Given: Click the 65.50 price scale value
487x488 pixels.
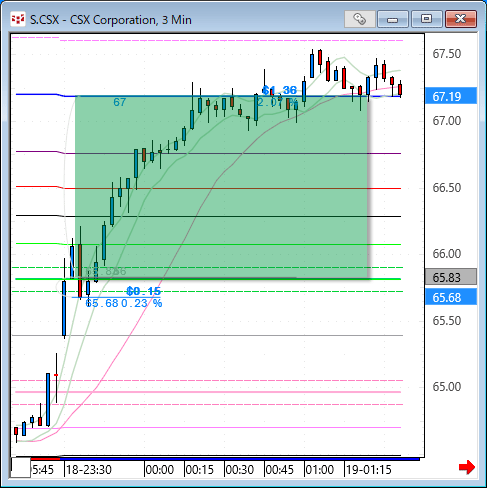Looking at the screenshot, I should click(447, 321).
